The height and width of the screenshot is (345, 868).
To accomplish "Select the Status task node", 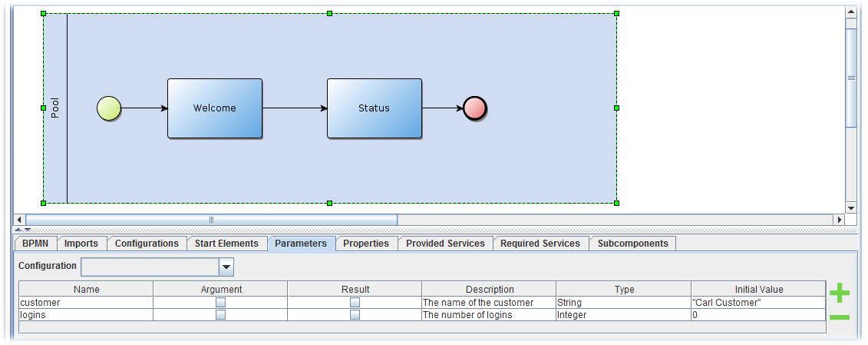I will (375, 108).
